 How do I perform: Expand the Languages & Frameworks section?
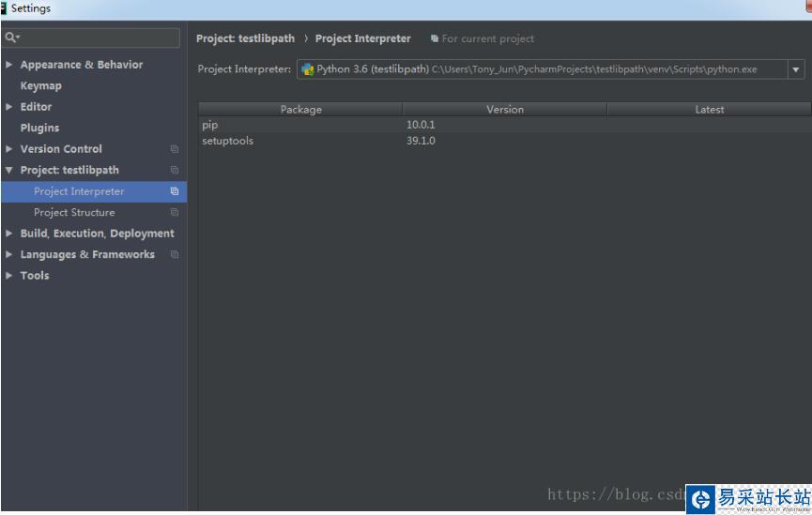tap(8, 254)
